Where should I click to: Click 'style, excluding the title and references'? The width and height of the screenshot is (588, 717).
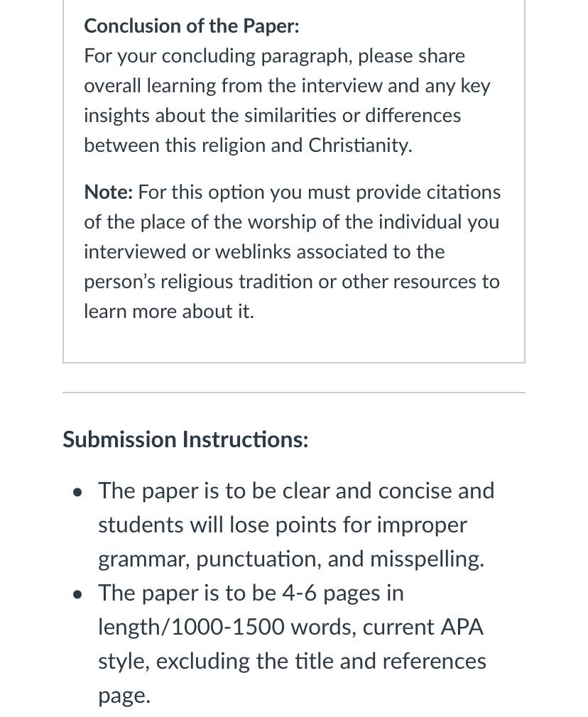[x=293, y=661]
